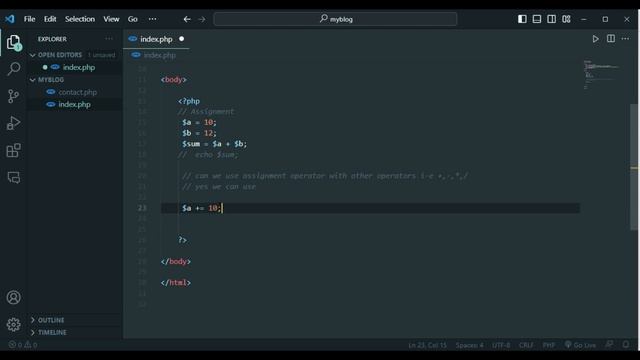Click index.php breadcrumb above the code

(160, 55)
